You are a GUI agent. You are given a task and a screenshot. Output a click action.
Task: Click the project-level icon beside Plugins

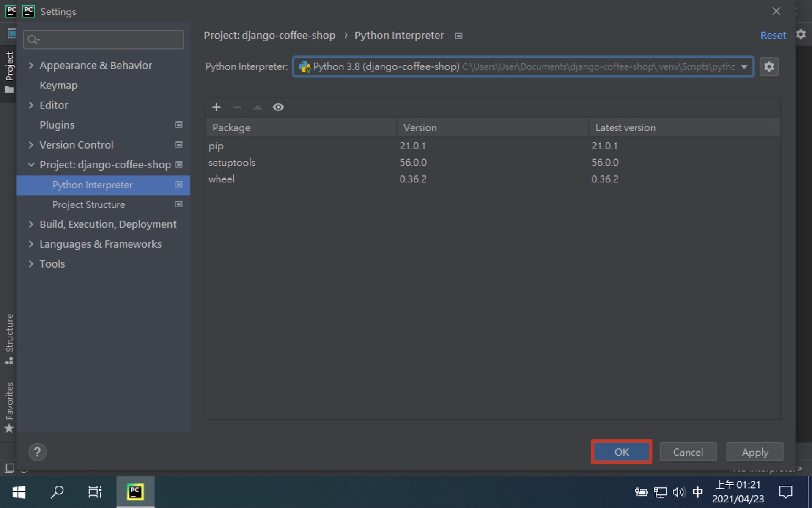179,125
